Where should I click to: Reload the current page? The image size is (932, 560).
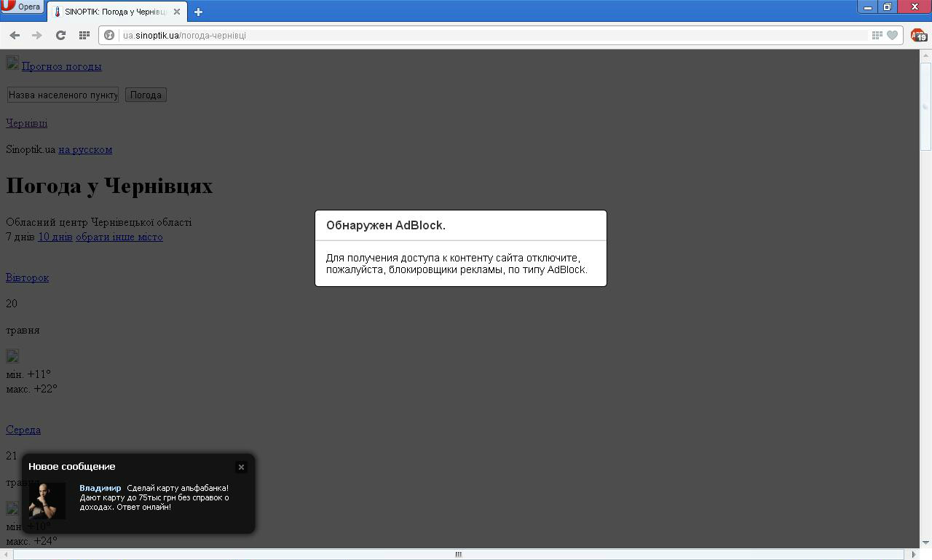point(60,35)
